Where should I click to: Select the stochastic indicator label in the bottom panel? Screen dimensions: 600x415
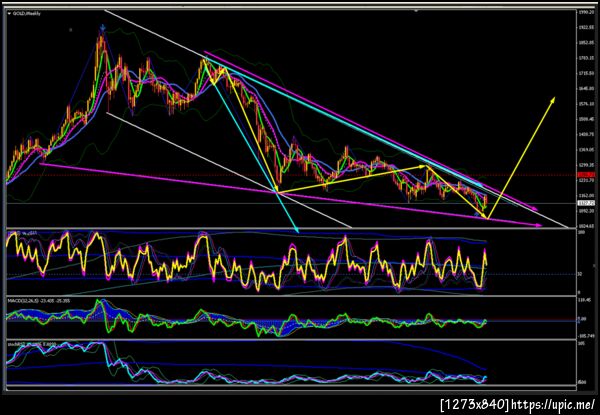pyautogui.click(x=32, y=344)
